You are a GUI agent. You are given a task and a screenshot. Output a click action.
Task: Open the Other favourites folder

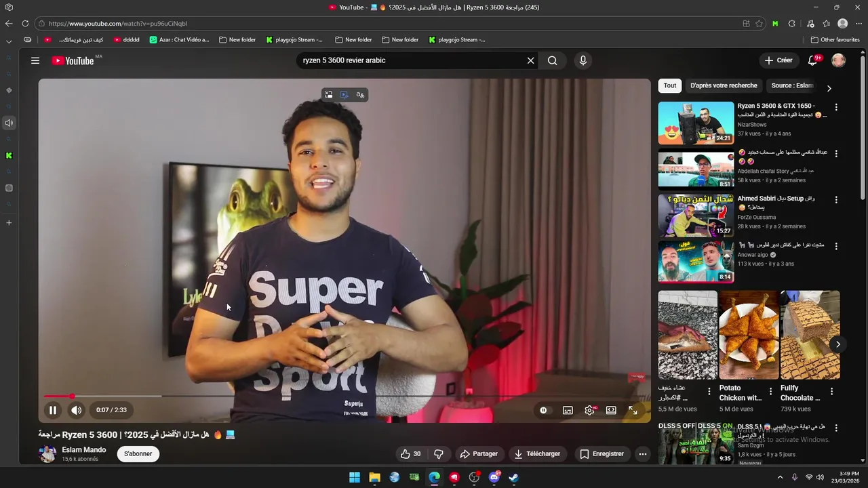click(x=835, y=39)
